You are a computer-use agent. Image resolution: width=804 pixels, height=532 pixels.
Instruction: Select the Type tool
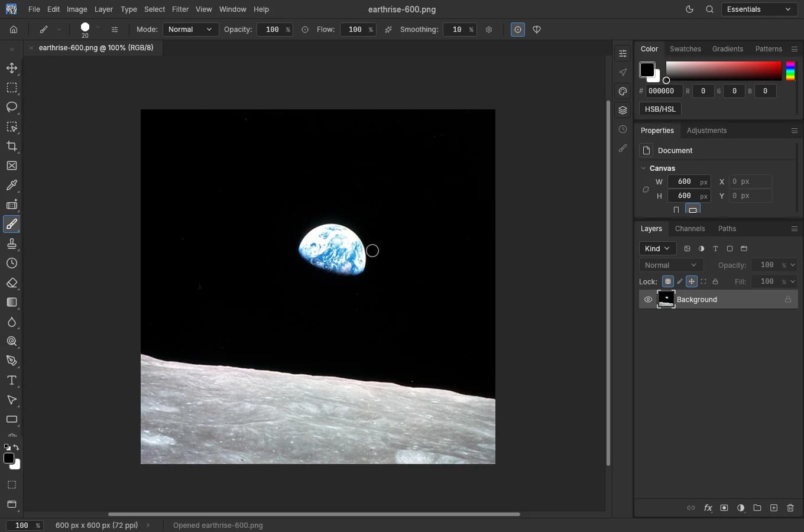12,380
